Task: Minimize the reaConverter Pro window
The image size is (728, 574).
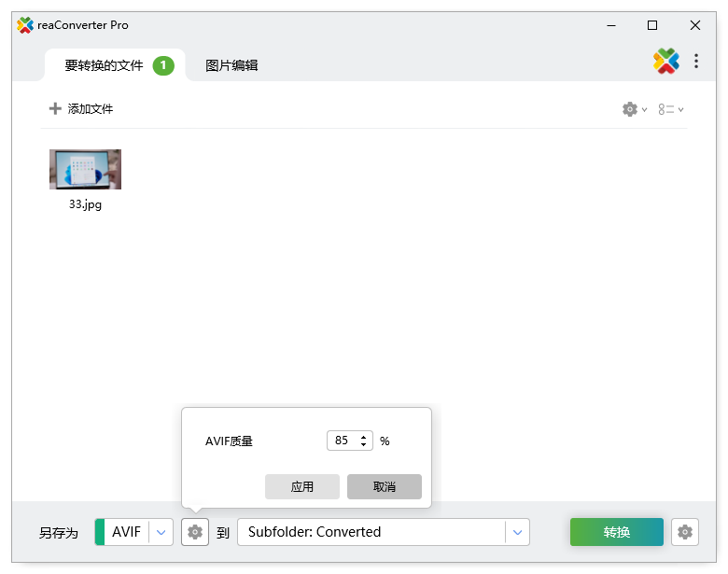Action: click(x=611, y=25)
